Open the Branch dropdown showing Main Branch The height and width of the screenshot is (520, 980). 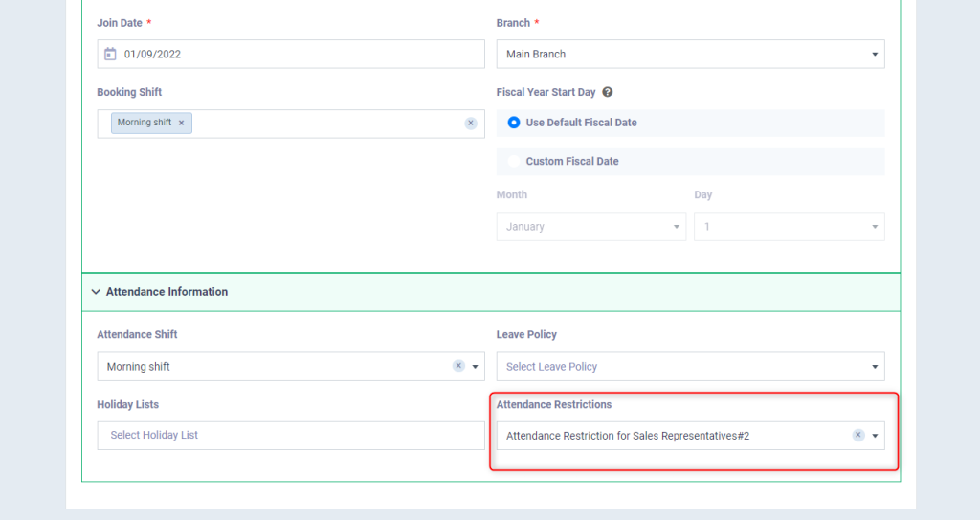(x=691, y=54)
